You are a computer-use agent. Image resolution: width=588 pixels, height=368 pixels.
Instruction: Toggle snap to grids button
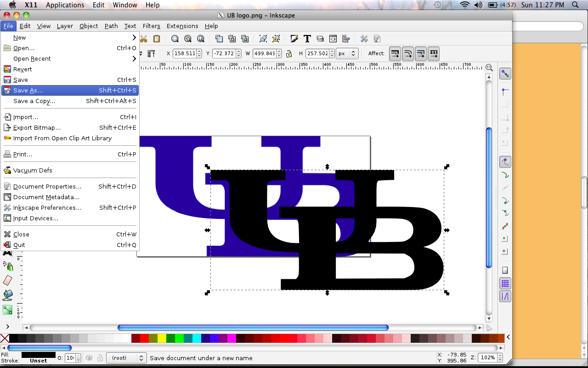(x=505, y=283)
